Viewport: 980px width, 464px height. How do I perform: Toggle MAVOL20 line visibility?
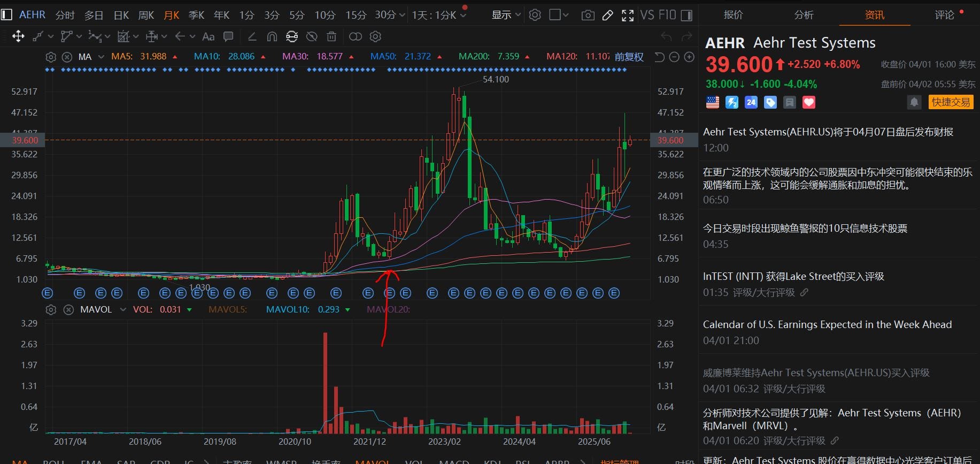[389, 309]
